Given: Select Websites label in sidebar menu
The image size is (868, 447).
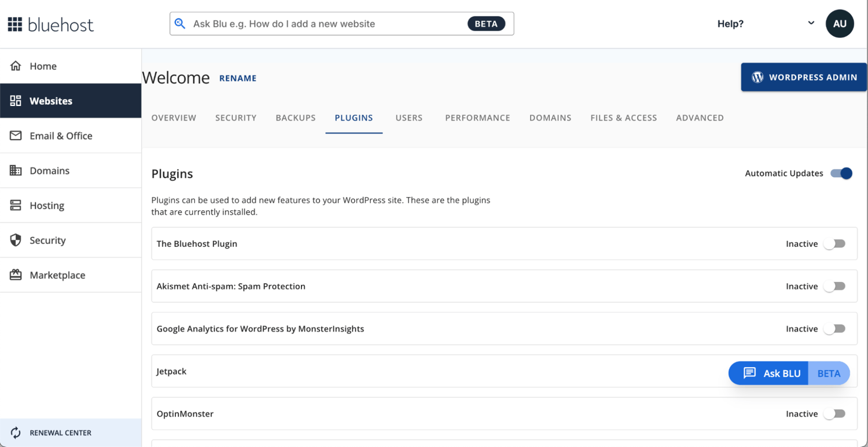Looking at the screenshot, I should tap(51, 101).
